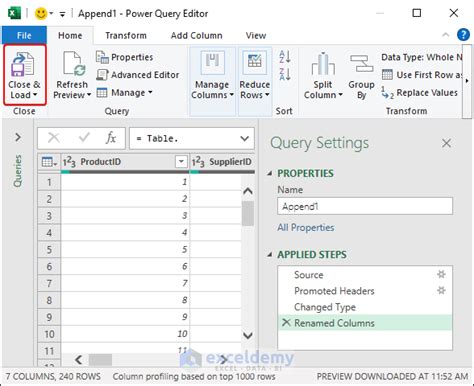Select the Renamed Columns applied step
474x386 pixels.
[x=365, y=323]
